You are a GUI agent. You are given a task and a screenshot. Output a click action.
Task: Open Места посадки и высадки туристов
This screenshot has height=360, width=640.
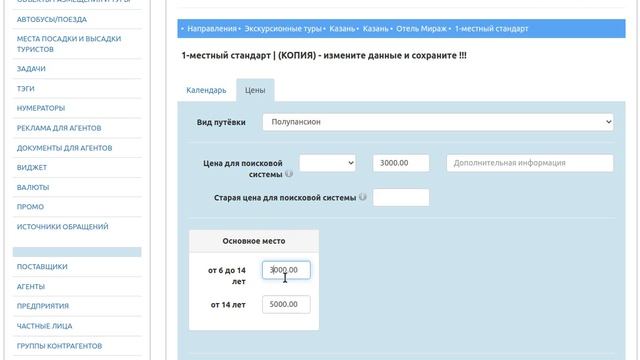pos(69,44)
